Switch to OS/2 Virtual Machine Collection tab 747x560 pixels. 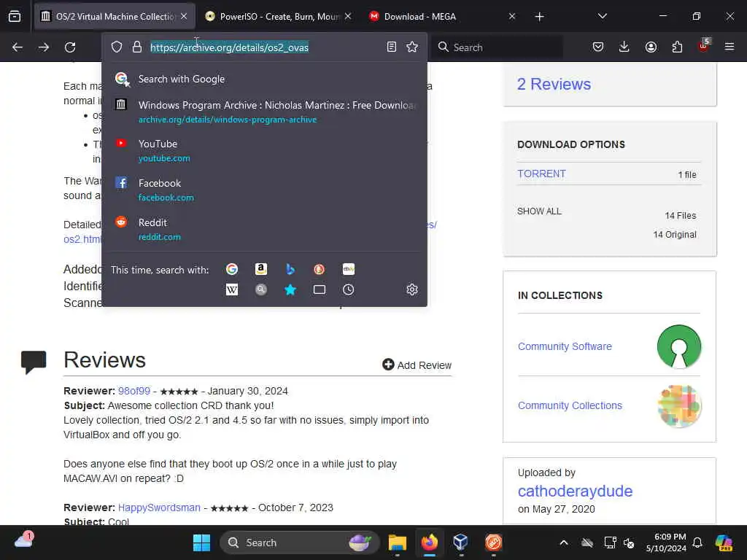click(x=115, y=17)
